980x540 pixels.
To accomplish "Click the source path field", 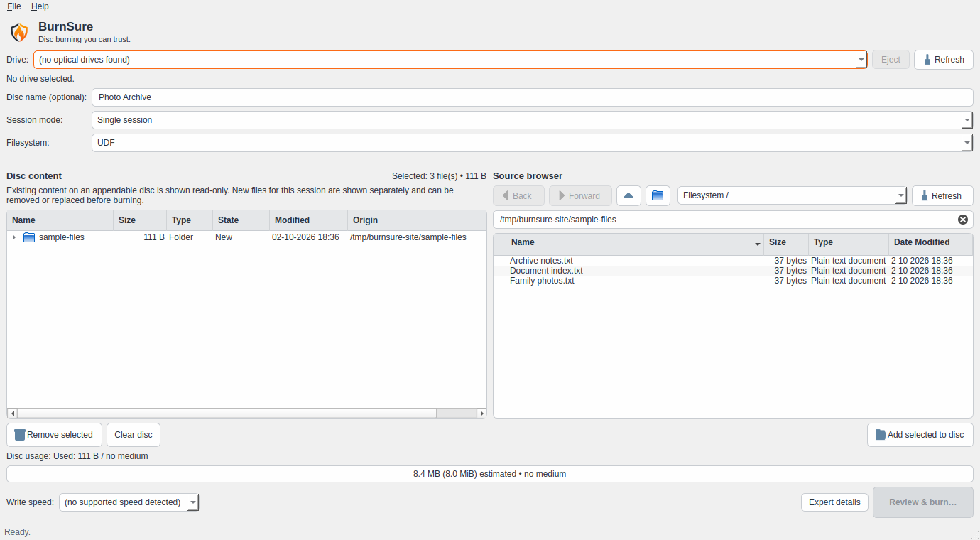I will pyautogui.click(x=733, y=220).
